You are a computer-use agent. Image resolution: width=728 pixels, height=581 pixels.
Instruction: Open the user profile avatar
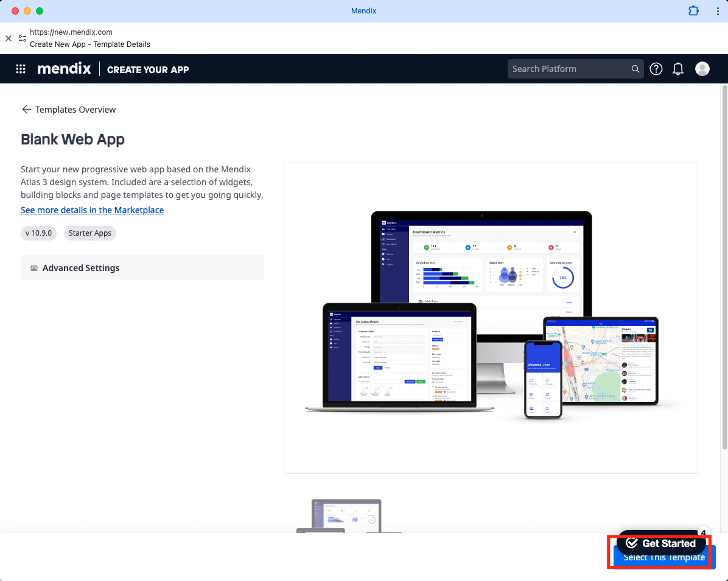[702, 69]
